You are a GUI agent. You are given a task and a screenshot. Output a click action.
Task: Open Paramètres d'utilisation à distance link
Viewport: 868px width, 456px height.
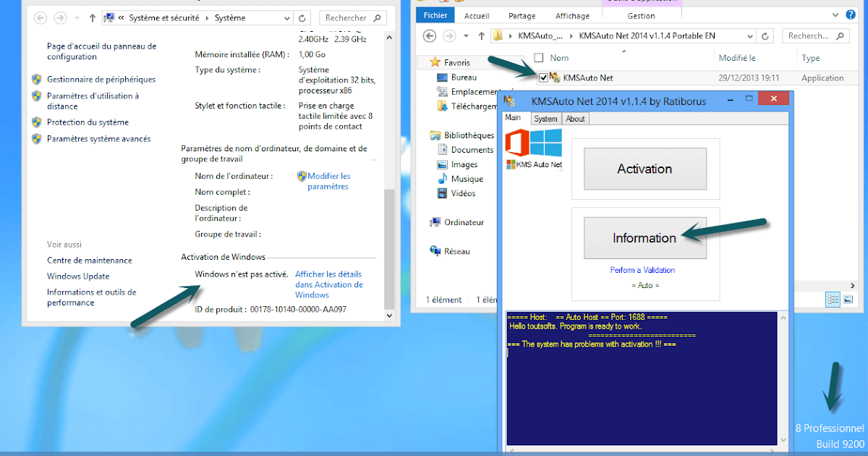(x=93, y=101)
